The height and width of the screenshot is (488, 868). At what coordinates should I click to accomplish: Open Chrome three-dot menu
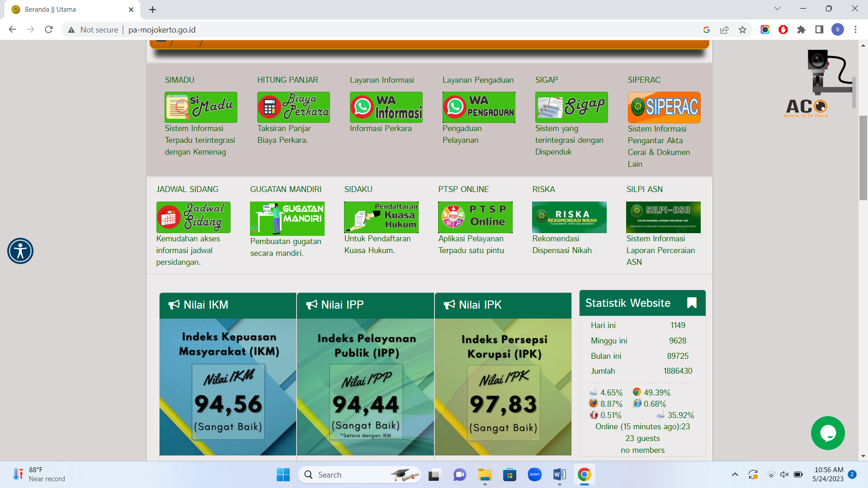pyautogui.click(x=855, y=30)
